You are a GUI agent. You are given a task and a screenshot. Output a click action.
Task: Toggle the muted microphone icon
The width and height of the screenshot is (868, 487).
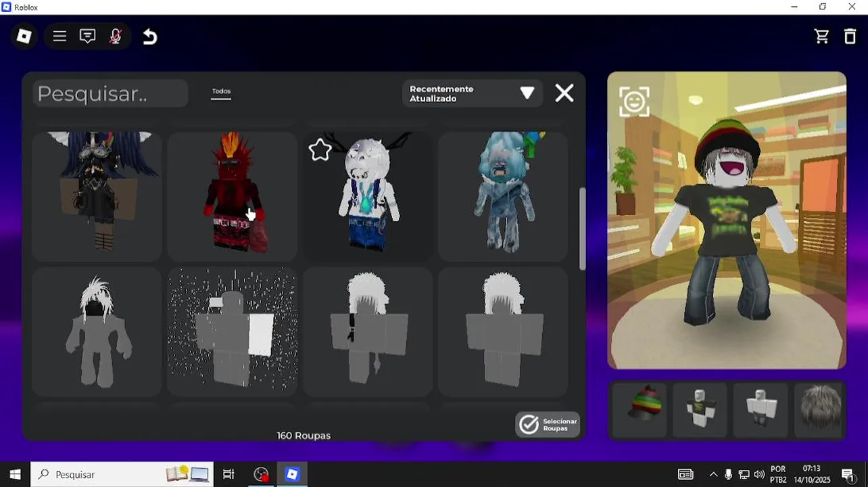pyautogui.click(x=116, y=37)
